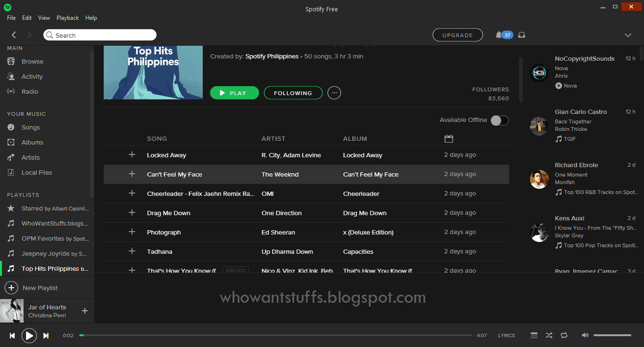Go back with the left arrow

point(14,35)
